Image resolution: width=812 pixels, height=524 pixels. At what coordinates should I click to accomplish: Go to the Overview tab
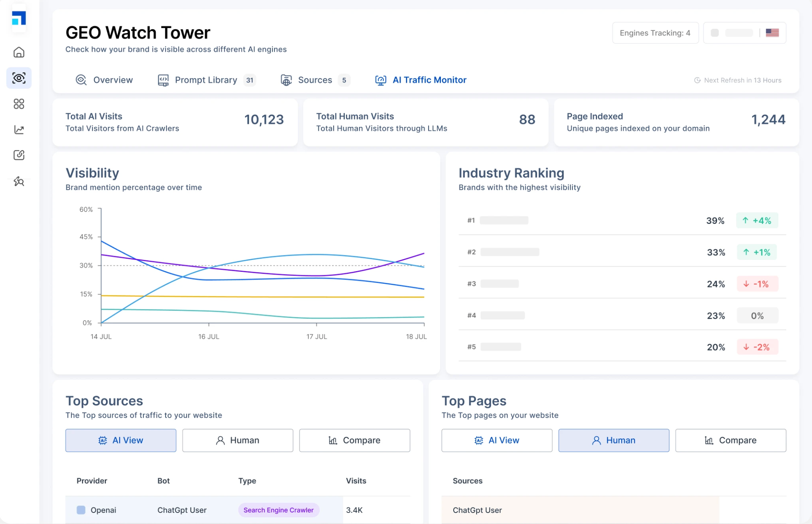(x=104, y=80)
